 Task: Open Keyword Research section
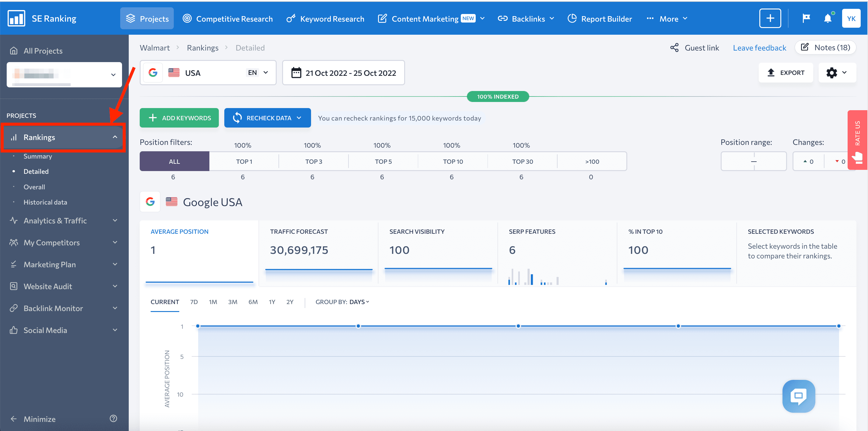326,19
